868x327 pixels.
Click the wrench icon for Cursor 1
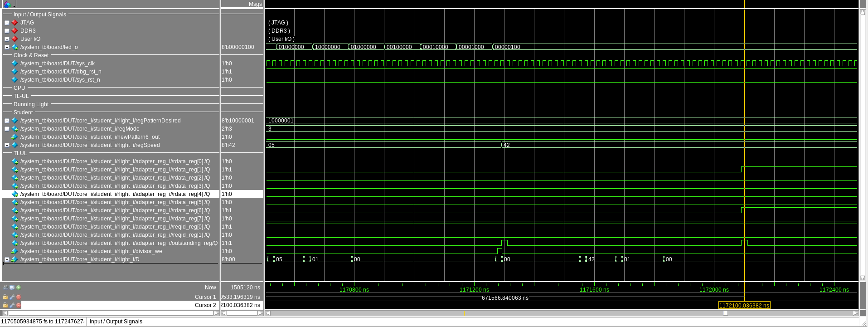pyautogui.click(x=12, y=297)
